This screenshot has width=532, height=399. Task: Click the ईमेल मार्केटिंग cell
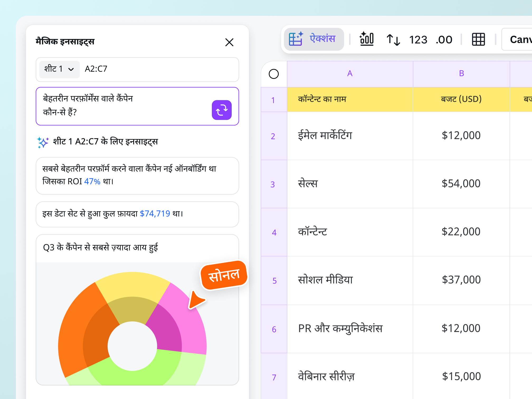point(350,136)
